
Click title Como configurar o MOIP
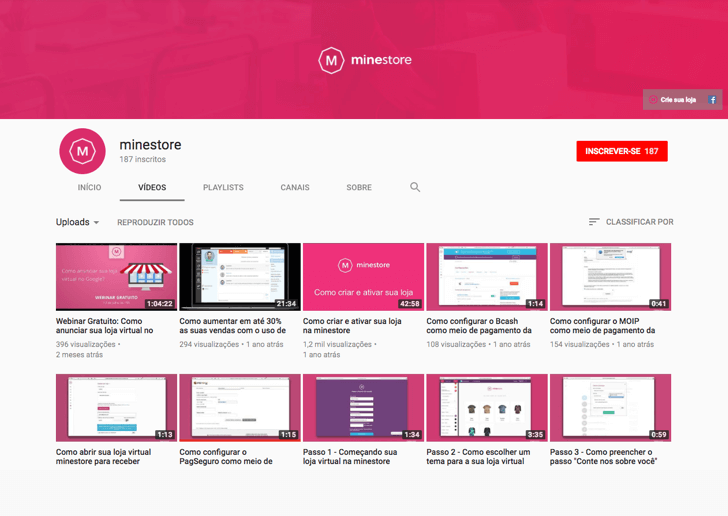point(603,326)
